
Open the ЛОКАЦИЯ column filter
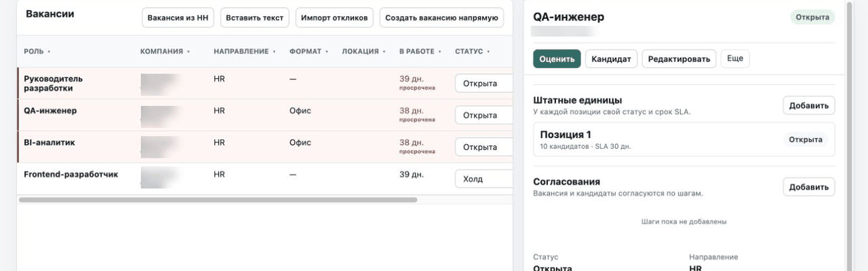coord(364,52)
